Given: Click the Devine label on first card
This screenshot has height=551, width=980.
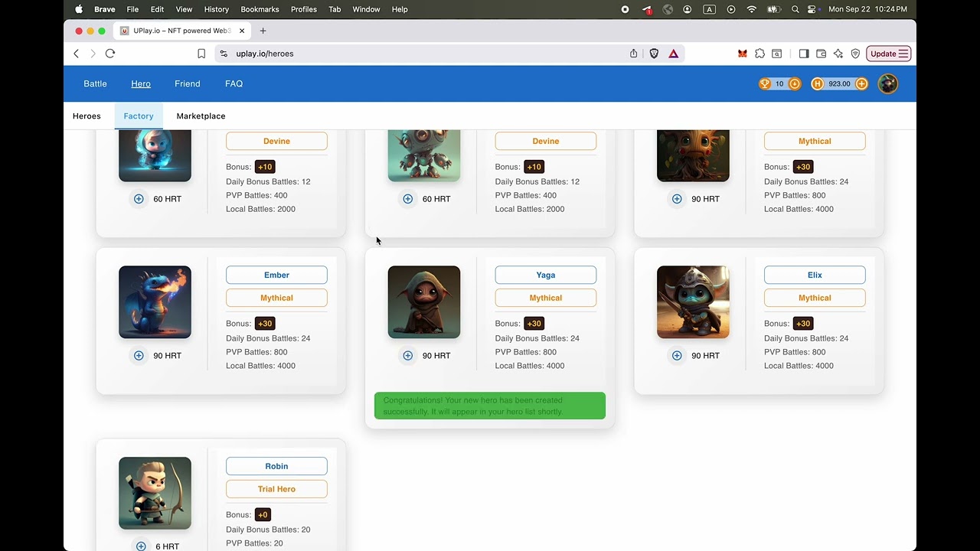Looking at the screenshot, I should [x=276, y=141].
